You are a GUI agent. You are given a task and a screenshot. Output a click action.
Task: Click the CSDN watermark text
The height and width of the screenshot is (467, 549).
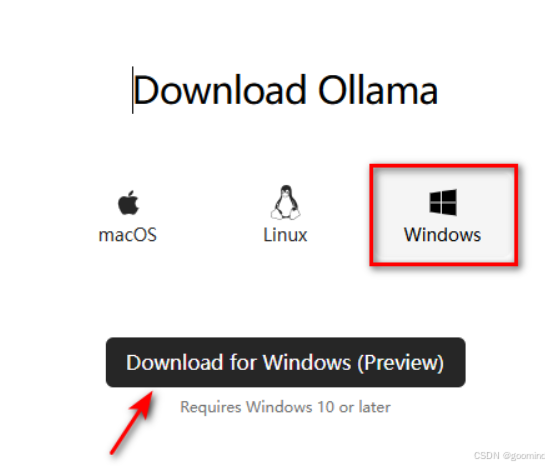tap(509, 456)
